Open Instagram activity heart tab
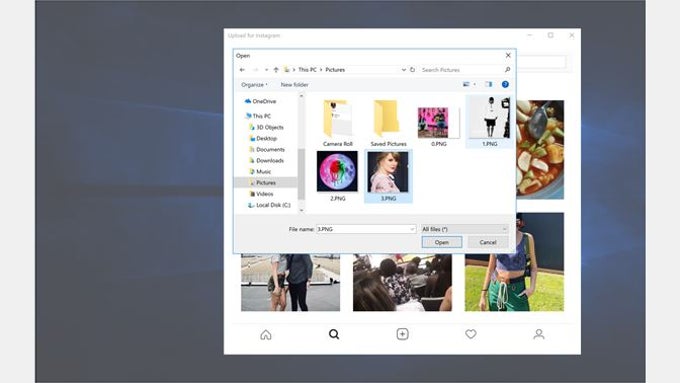 tap(471, 334)
